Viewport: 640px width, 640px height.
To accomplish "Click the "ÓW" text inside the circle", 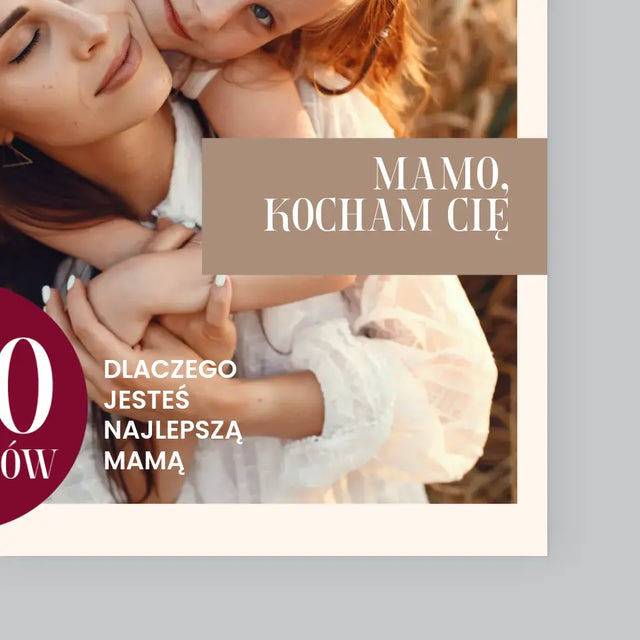I will click(x=28, y=463).
